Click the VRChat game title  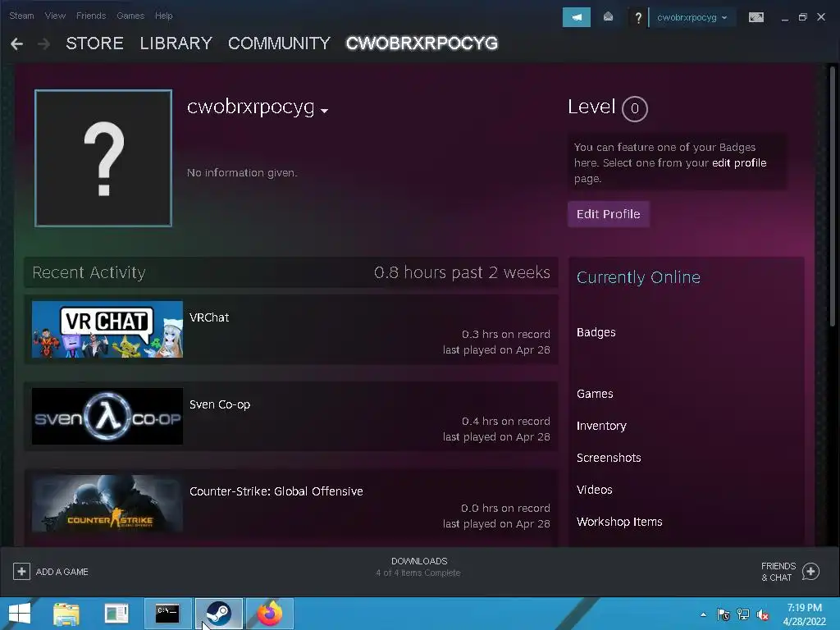click(x=209, y=317)
